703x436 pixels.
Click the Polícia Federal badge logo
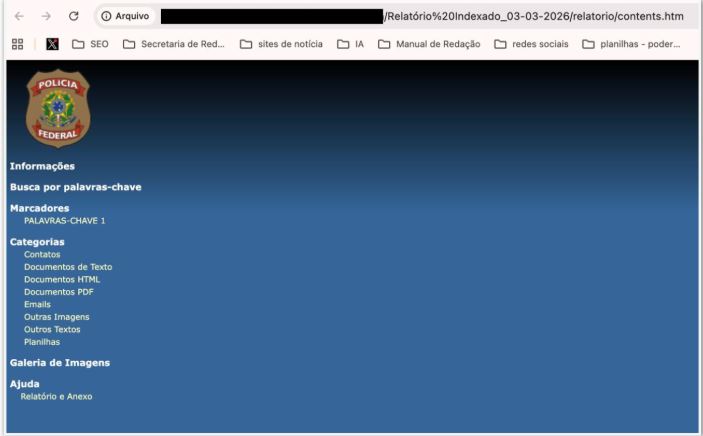[x=58, y=108]
